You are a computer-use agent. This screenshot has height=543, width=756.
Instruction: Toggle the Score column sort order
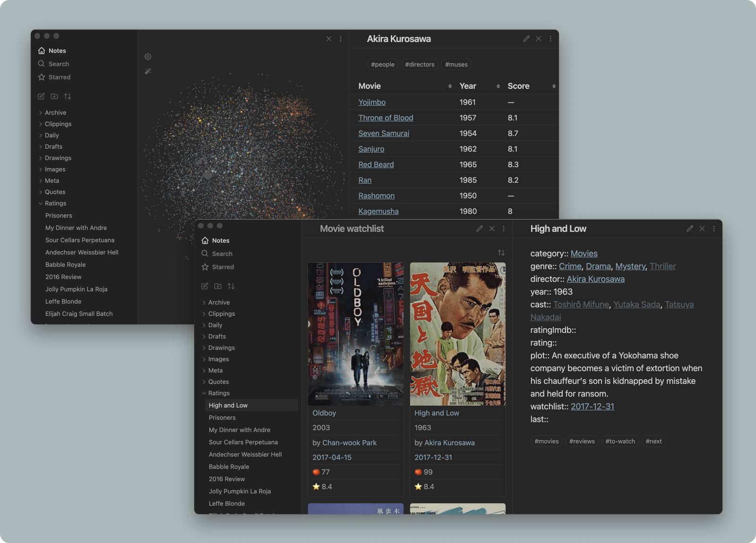pyautogui.click(x=554, y=86)
